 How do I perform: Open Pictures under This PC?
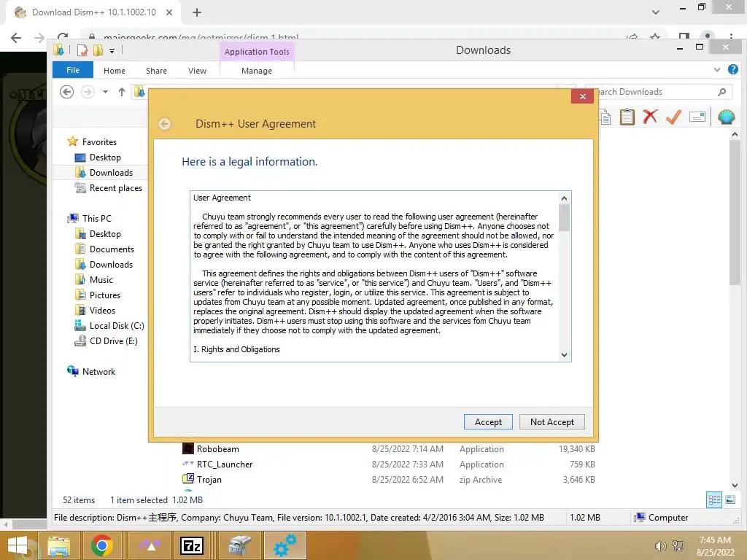(98, 295)
